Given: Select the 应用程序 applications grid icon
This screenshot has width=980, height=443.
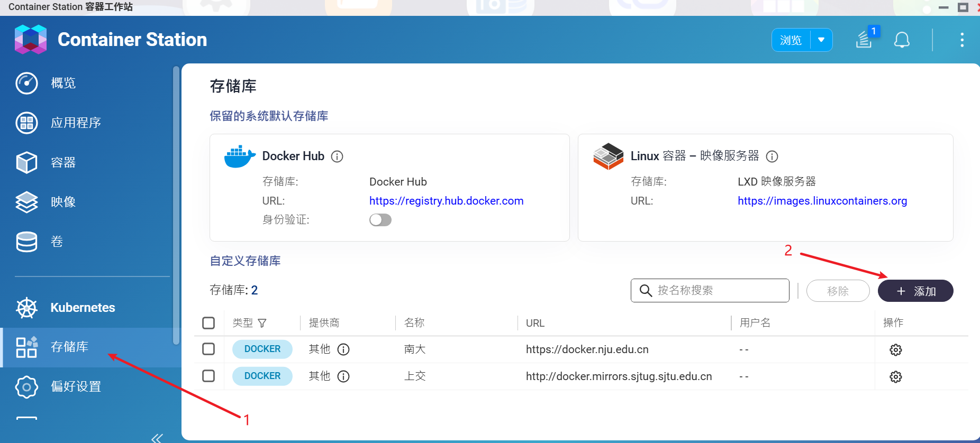Looking at the screenshot, I should point(26,123).
